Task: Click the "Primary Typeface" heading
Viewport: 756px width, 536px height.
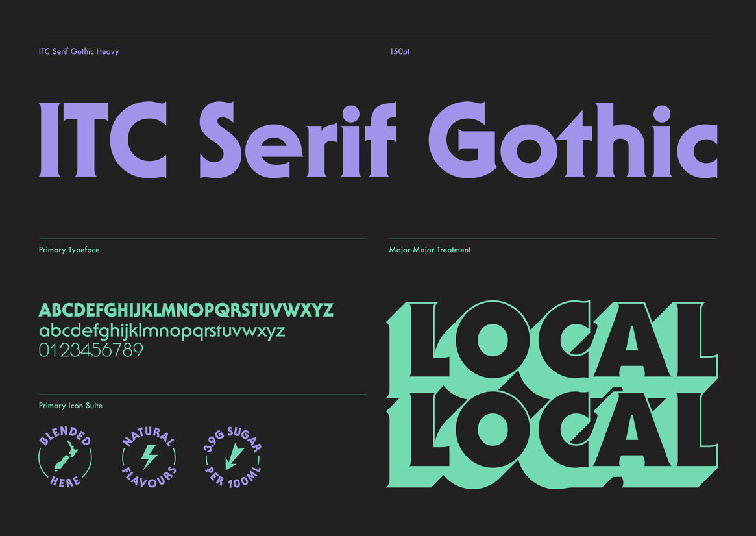Action: click(69, 250)
